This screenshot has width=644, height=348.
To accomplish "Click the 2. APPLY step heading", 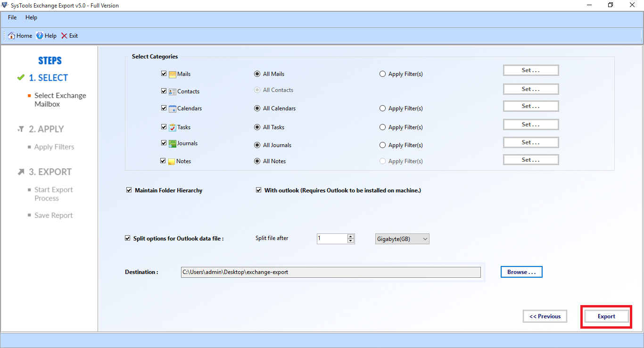I will (46, 129).
